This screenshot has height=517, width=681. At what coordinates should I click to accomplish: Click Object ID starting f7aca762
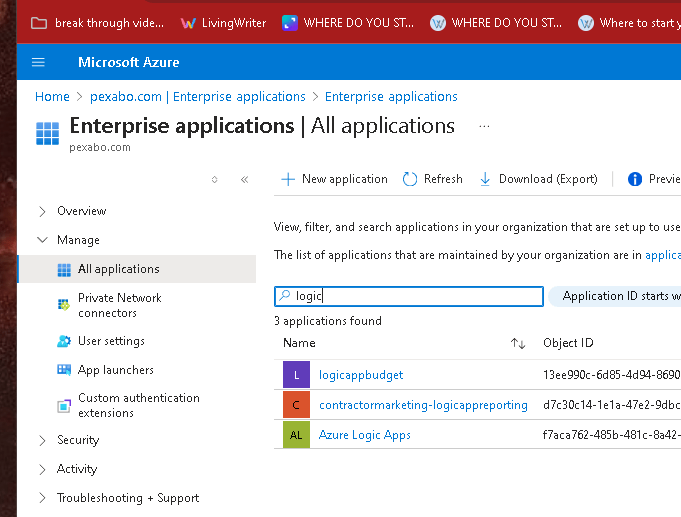(612, 435)
